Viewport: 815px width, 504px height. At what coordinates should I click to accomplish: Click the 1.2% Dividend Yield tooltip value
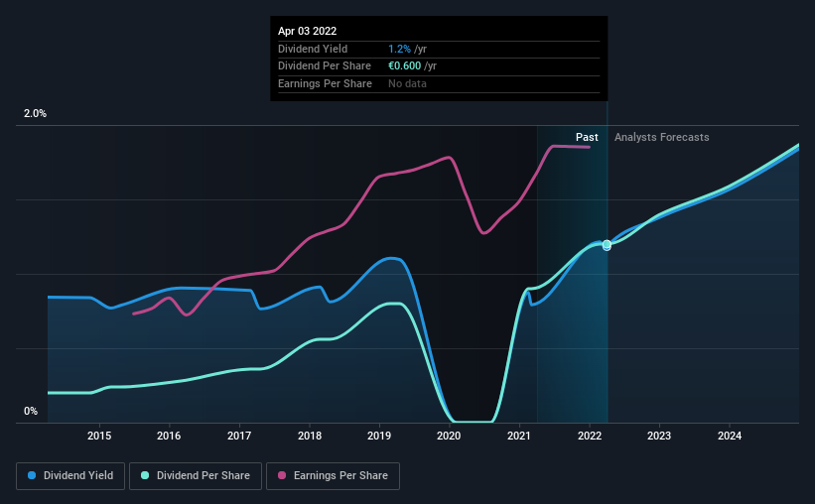tap(399, 49)
